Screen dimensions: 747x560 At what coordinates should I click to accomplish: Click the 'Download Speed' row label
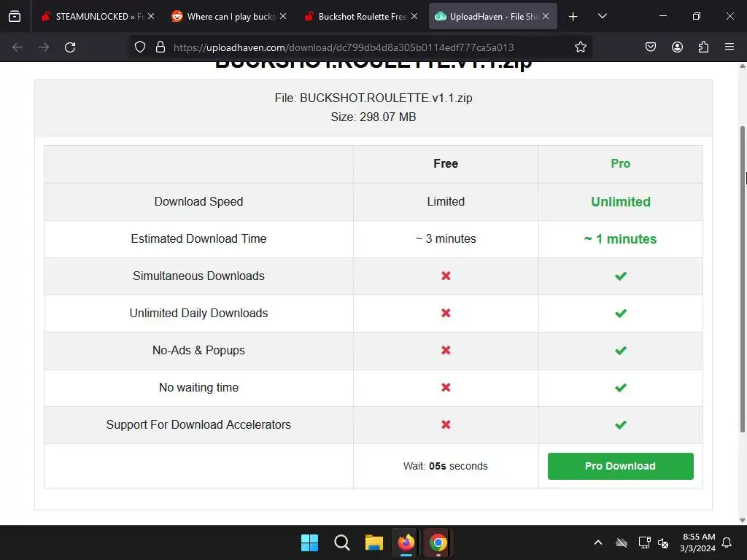pyautogui.click(x=198, y=201)
